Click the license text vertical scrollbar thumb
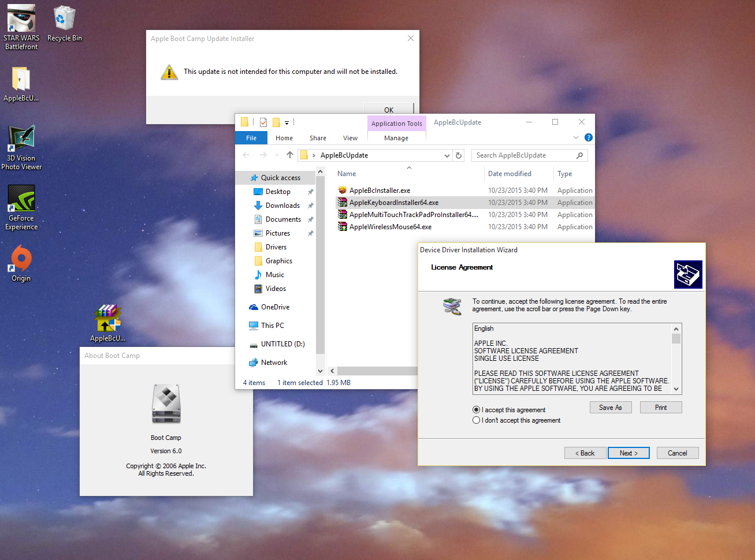This screenshot has height=560, width=755. (x=676, y=338)
